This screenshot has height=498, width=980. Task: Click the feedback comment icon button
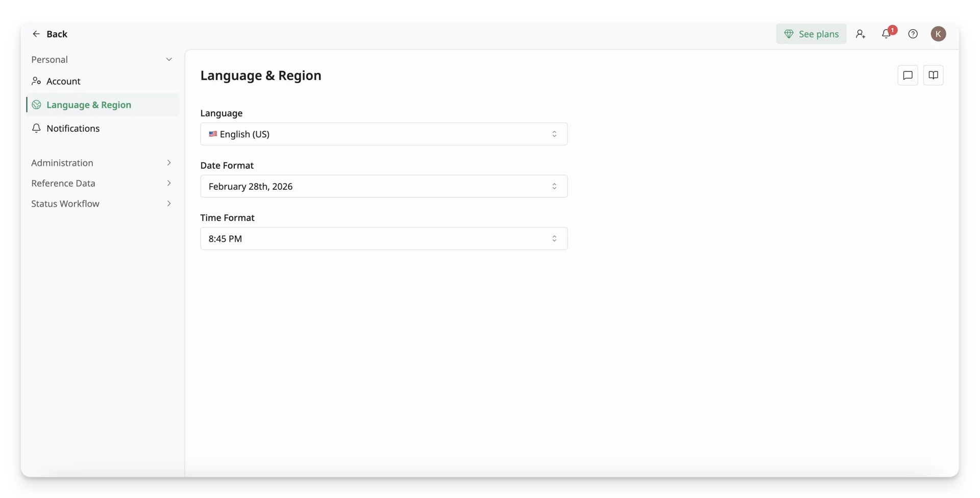point(908,75)
